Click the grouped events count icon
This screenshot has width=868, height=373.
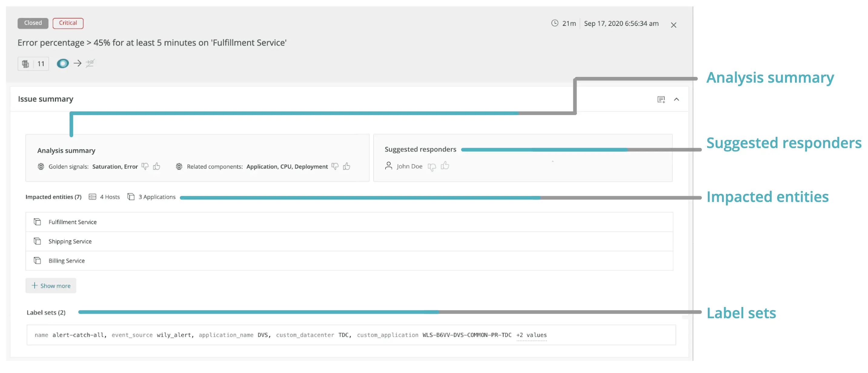coord(26,64)
